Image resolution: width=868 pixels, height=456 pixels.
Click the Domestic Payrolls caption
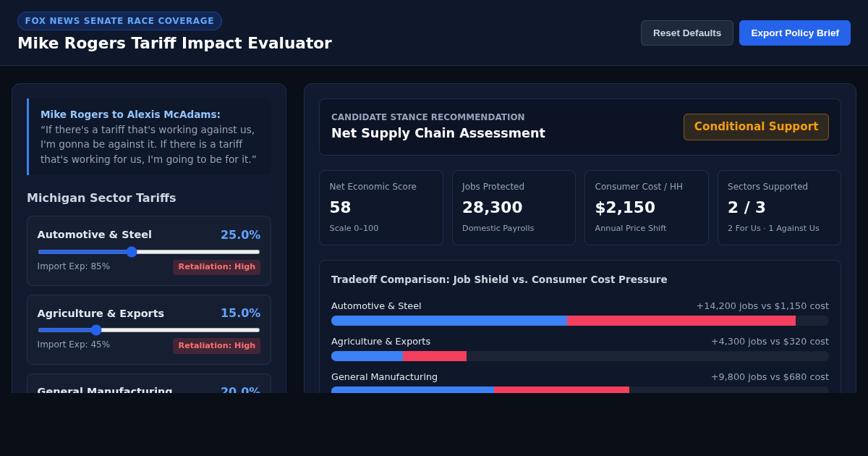coord(498,229)
